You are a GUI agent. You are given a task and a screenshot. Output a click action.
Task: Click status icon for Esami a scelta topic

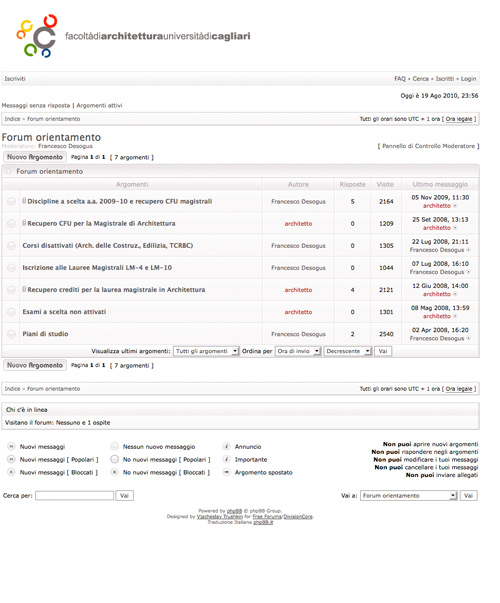click(11, 312)
